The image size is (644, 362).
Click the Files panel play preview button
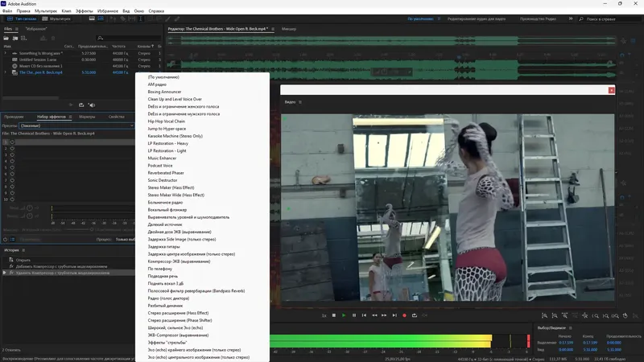point(71,105)
